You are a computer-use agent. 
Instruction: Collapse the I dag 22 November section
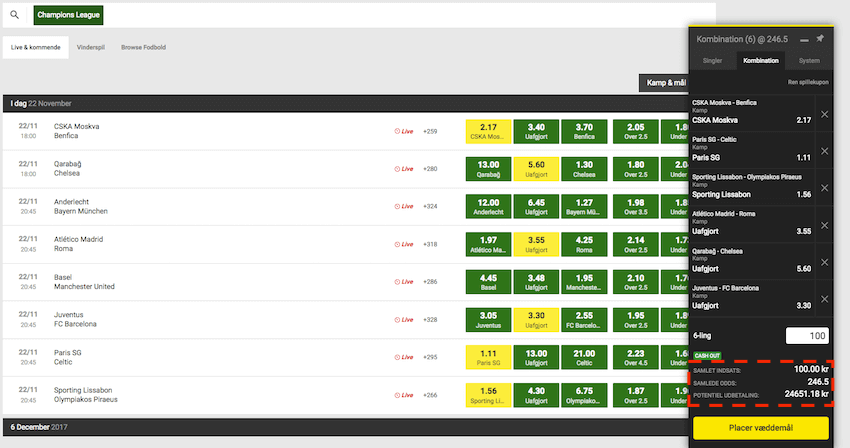[x=345, y=103]
